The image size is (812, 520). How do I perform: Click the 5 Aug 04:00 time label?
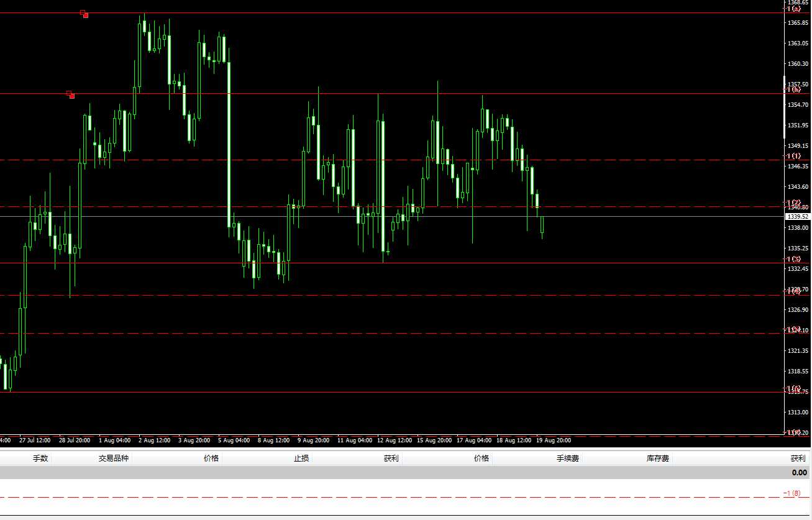(234, 440)
